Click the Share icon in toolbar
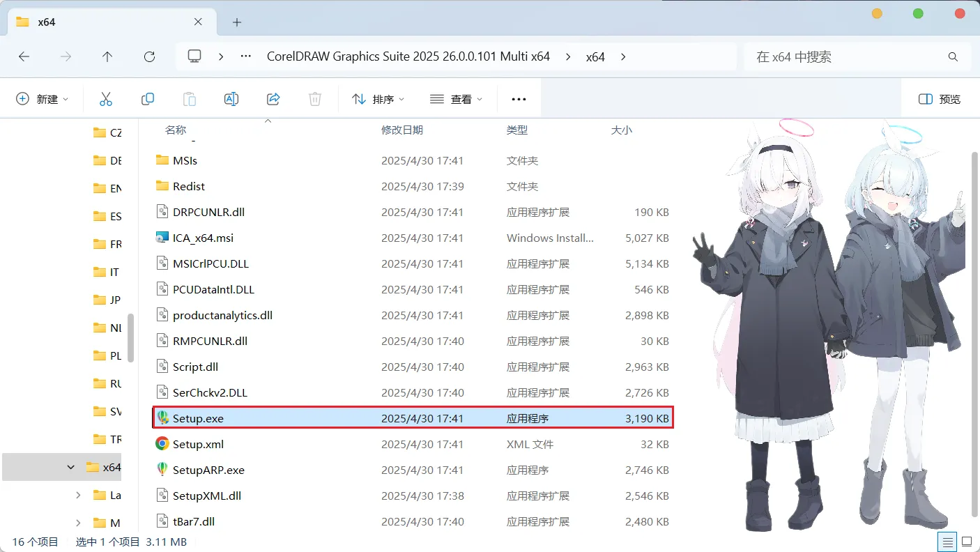980x552 pixels. coord(273,99)
